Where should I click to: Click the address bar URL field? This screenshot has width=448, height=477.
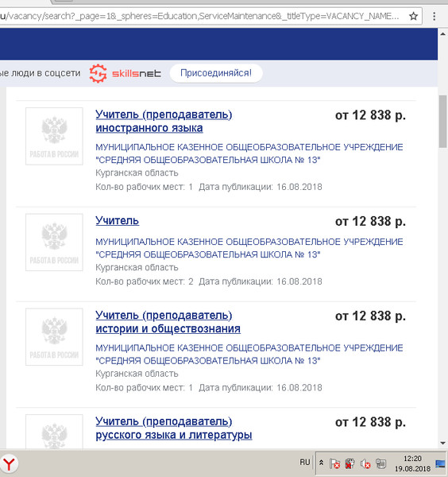point(201,16)
